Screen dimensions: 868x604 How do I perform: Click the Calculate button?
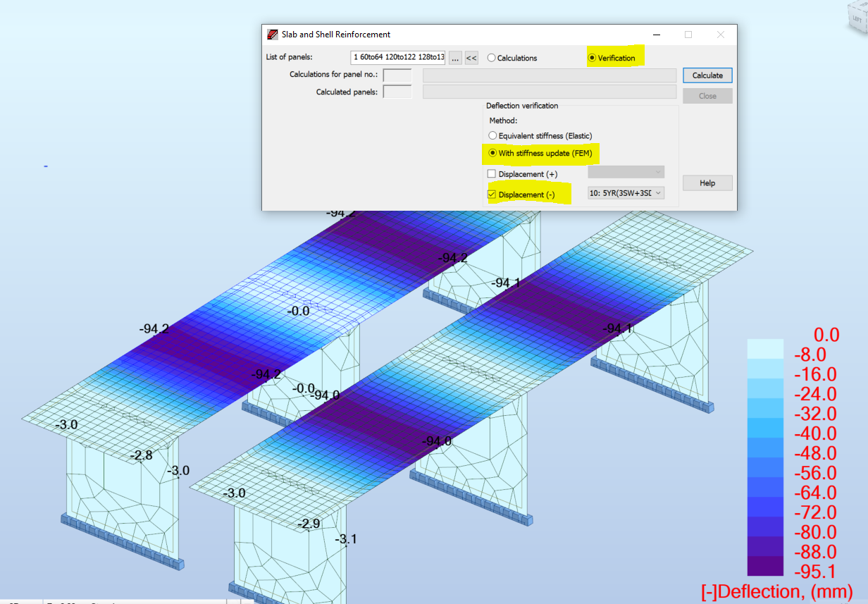707,75
